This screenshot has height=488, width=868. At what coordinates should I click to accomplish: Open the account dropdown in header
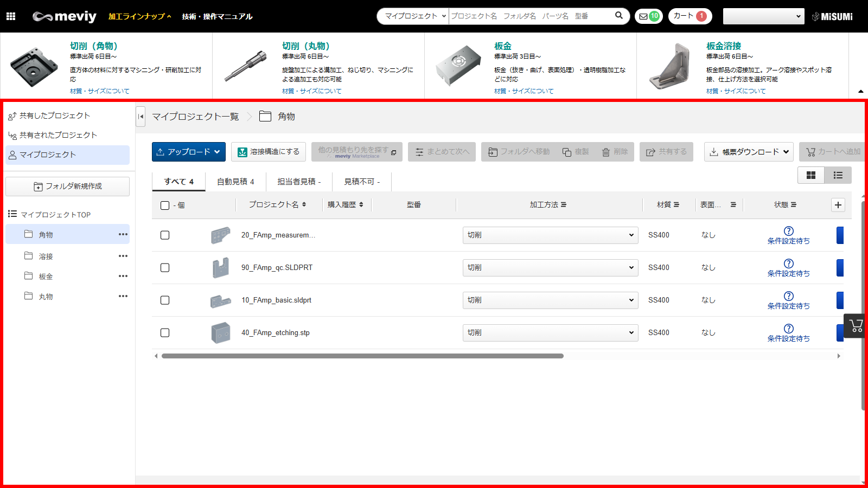[763, 16]
